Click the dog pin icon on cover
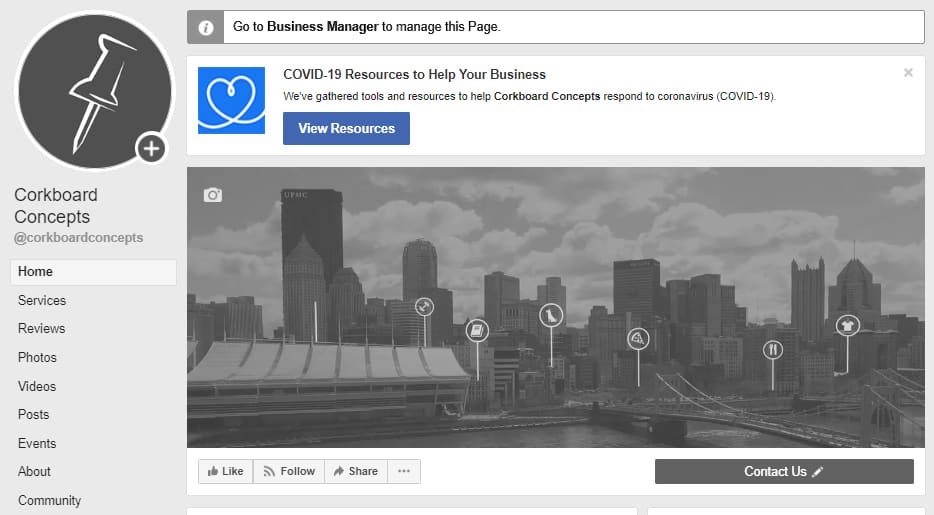This screenshot has width=934, height=515. 550,316
